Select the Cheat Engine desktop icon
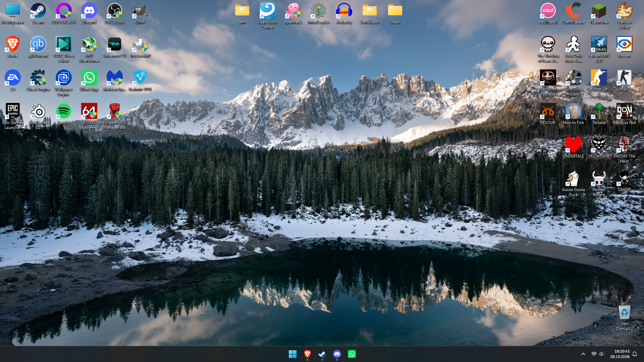The width and height of the screenshot is (644, 362). [38, 81]
